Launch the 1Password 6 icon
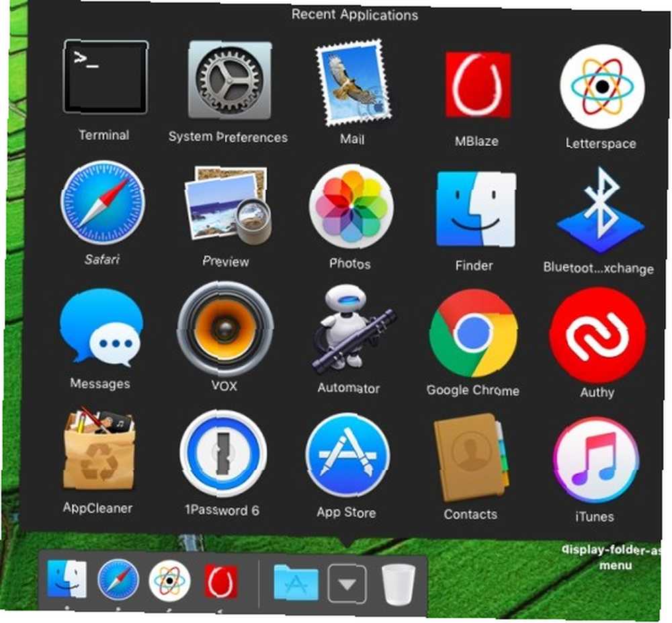The height and width of the screenshot is (623, 672). pos(223,454)
